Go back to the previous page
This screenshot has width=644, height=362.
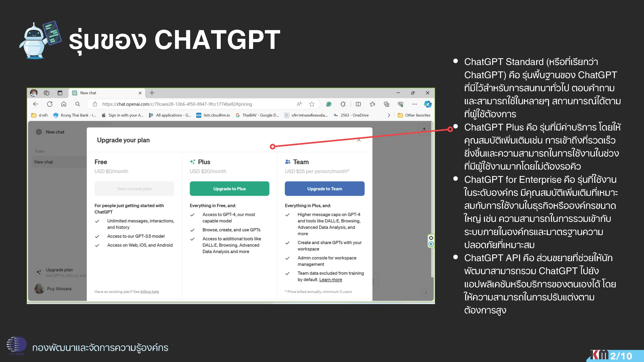point(36,104)
